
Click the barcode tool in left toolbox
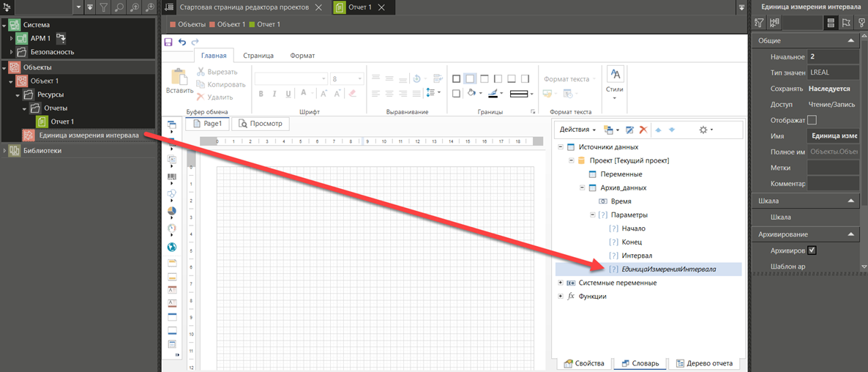[x=171, y=177]
